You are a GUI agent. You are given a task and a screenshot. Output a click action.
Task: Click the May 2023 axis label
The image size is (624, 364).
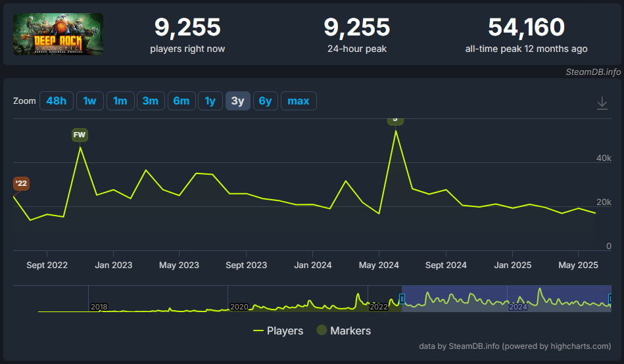(x=179, y=265)
